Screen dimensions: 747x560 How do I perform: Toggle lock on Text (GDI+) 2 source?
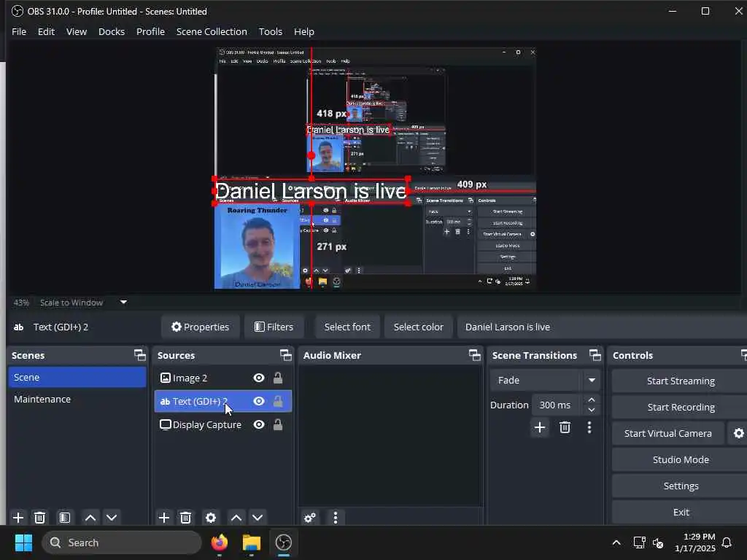[278, 402]
